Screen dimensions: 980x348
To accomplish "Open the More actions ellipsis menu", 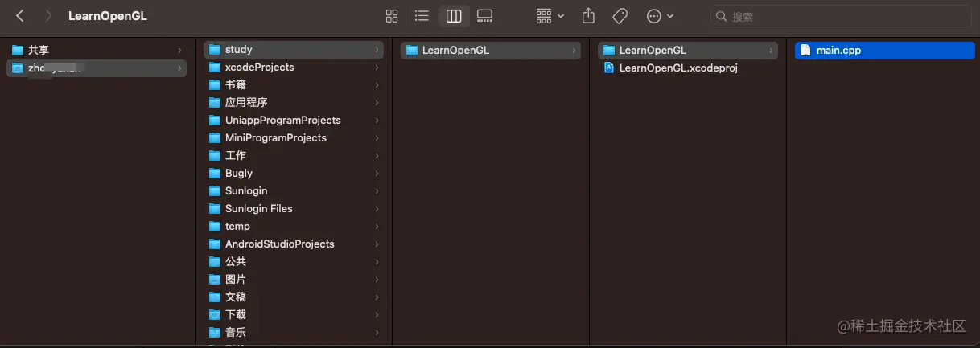I will (661, 16).
